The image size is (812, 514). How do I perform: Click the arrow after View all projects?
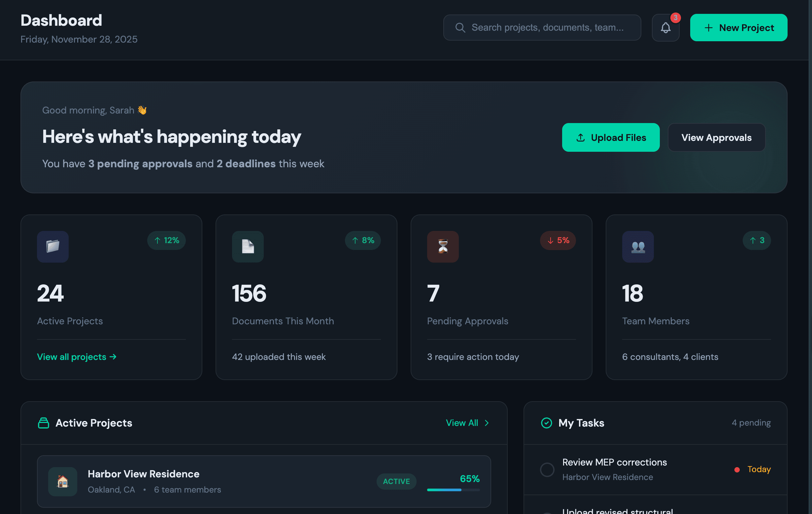click(113, 357)
